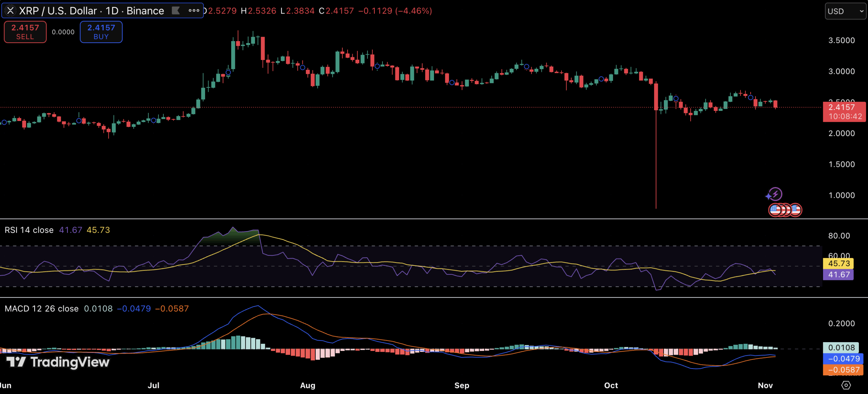The width and height of the screenshot is (868, 394).
Task: Select the RSI 14 close indicator legend
Action: [x=29, y=230]
